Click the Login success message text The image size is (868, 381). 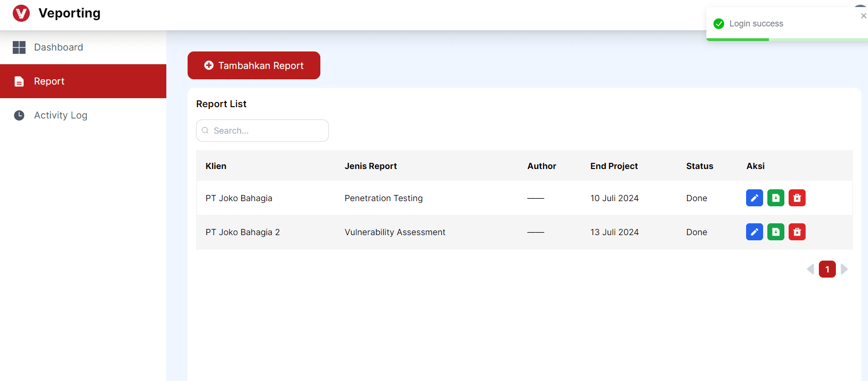tap(756, 24)
